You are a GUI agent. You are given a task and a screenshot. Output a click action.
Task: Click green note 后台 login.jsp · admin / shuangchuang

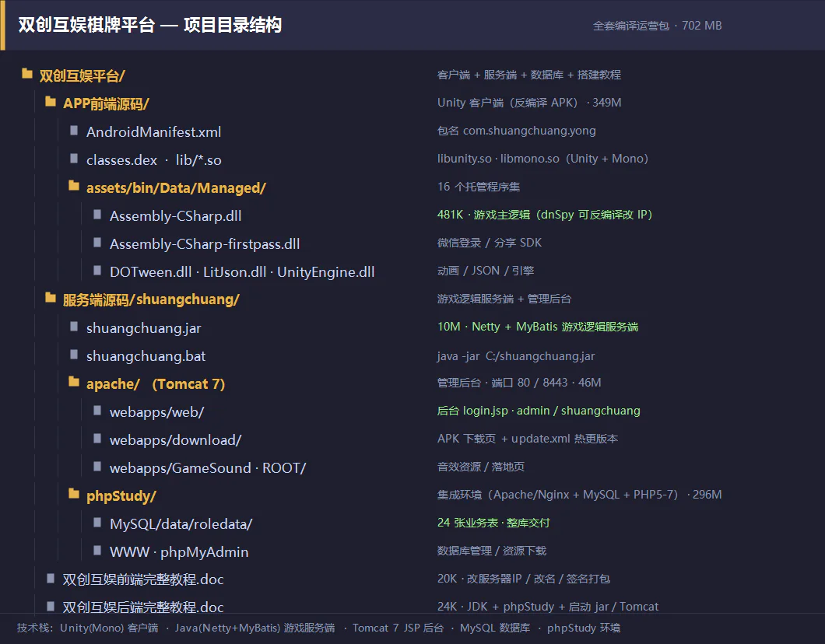click(539, 411)
